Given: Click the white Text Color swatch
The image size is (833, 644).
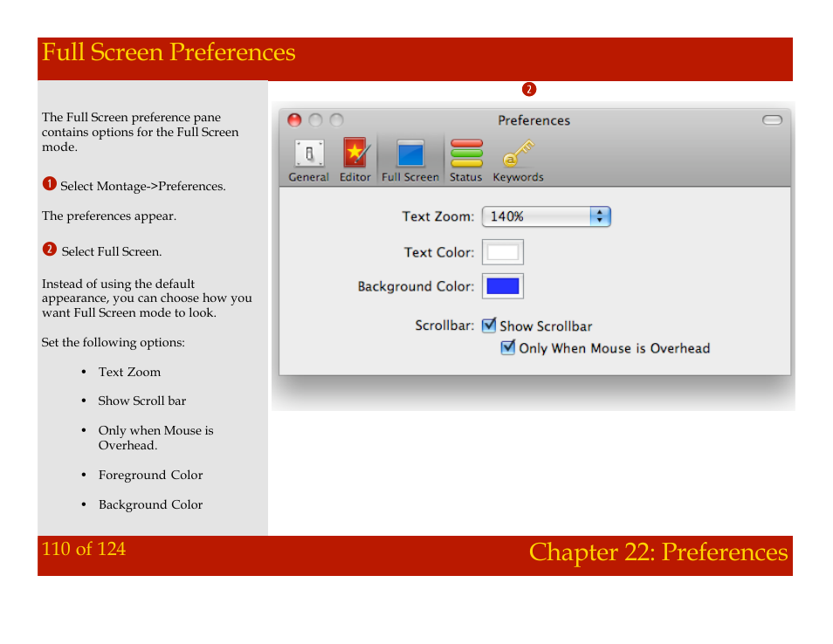Looking at the screenshot, I should coord(503,252).
